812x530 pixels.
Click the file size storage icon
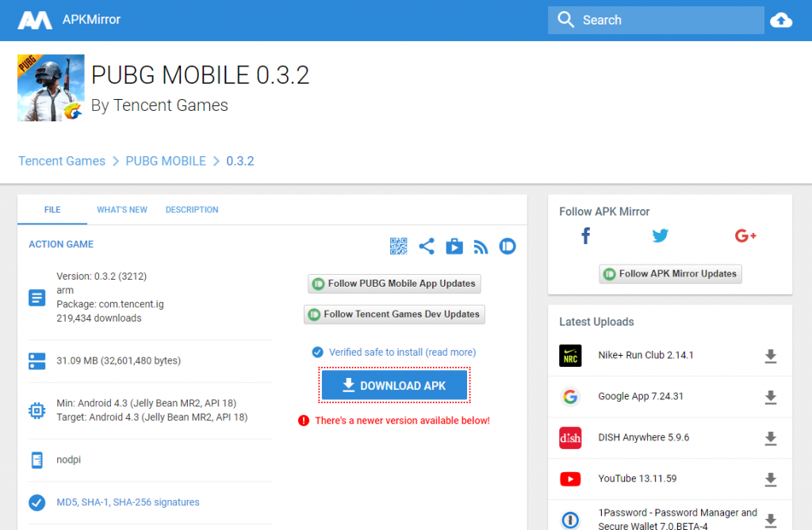click(36, 360)
